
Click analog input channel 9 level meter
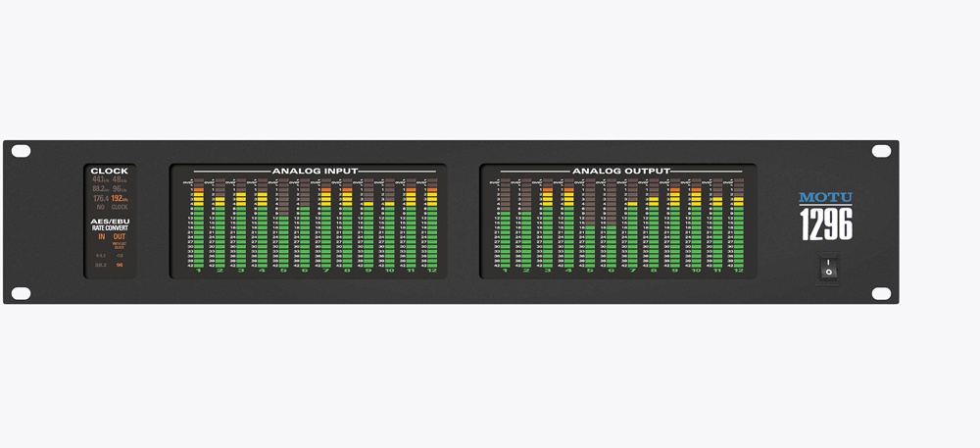coord(368,224)
